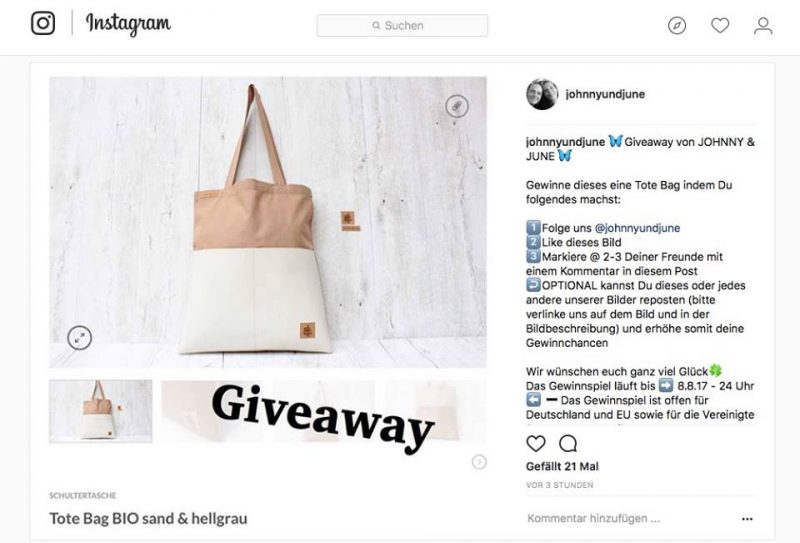Click the Instagram wordmark text
This screenshot has width=800, height=543.
[128, 24]
